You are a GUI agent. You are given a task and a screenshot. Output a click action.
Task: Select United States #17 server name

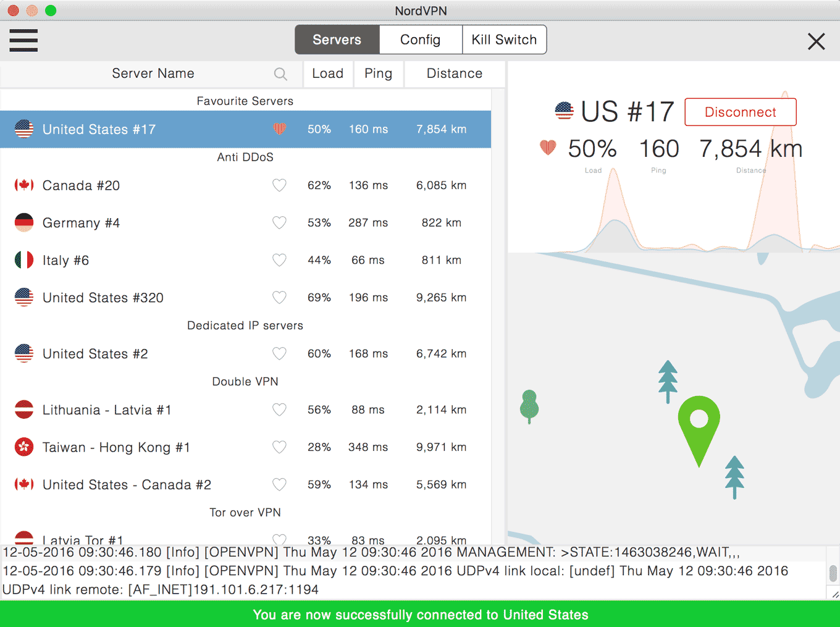[99, 130]
